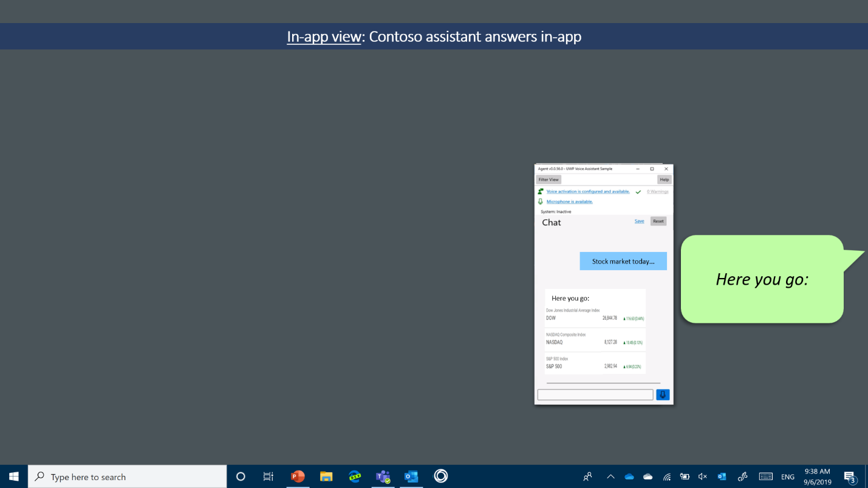Click the NASDAQ value 8,127.28
Screen dimensions: 868x488
coord(610,342)
